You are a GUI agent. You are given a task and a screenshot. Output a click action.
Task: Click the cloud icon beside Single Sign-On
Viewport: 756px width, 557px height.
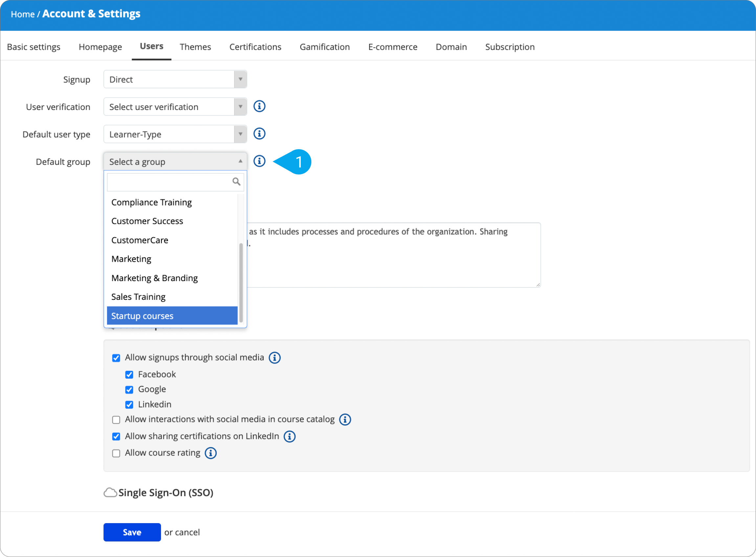(x=110, y=493)
